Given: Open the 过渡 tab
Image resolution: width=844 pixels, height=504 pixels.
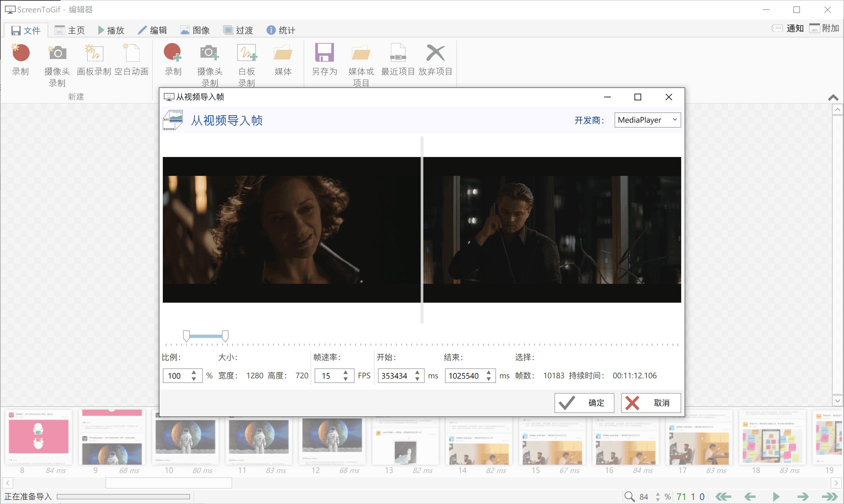Looking at the screenshot, I should [238, 30].
